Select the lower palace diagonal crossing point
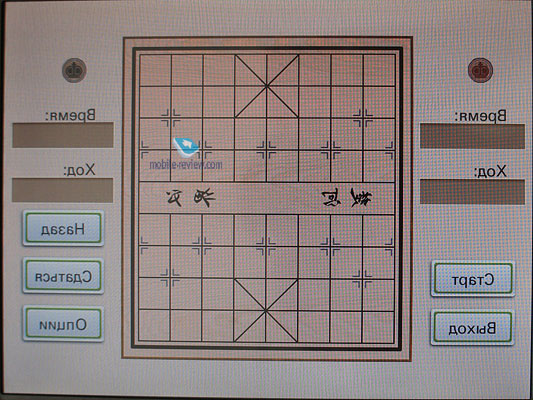 [x=266, y=310]
